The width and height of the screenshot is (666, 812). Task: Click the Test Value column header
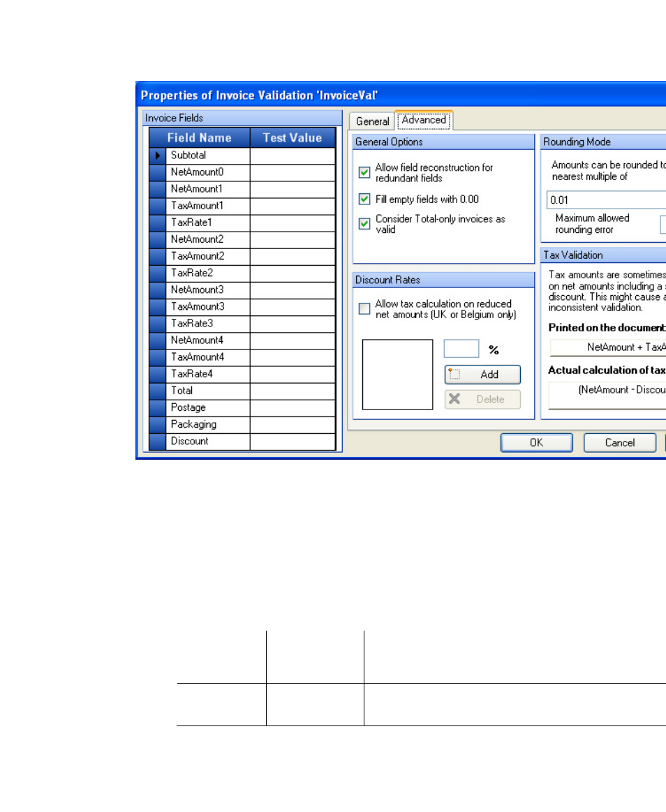(293, 137)
